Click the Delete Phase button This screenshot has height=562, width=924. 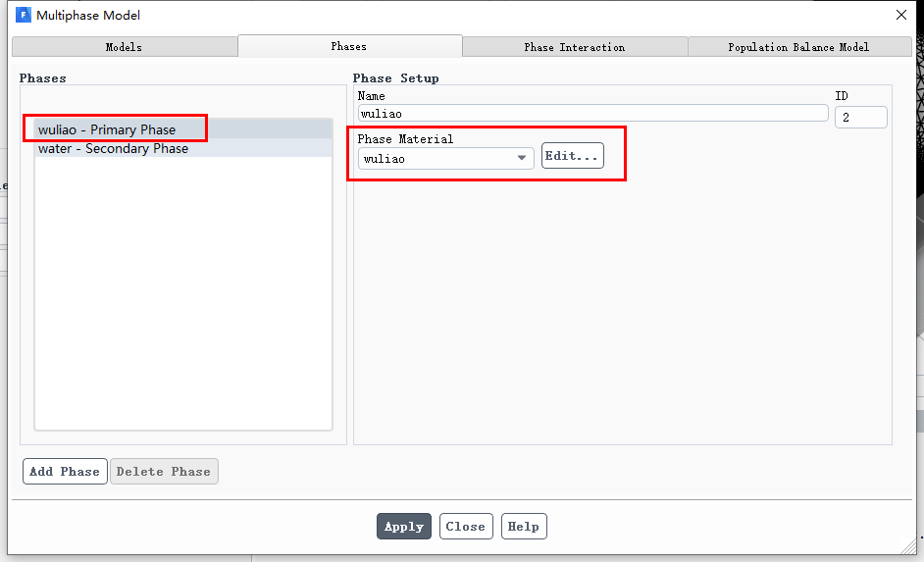[164, 472]
